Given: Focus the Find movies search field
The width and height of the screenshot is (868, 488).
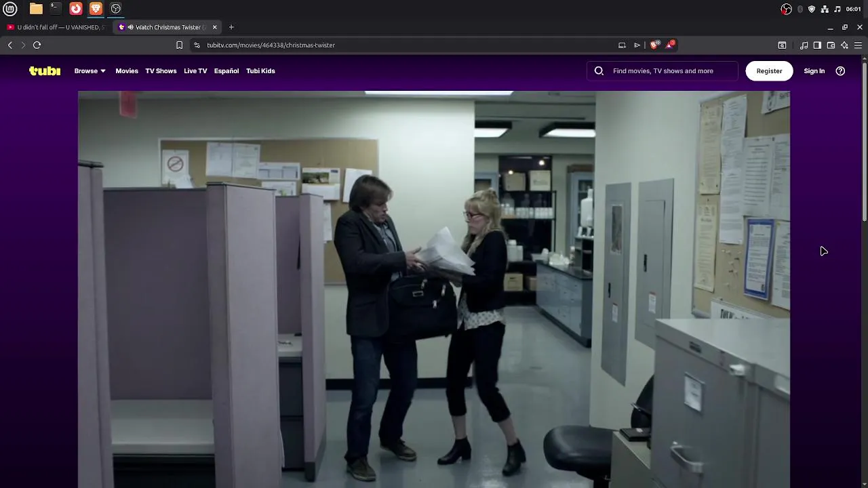Looking at the screenshot, I should 663,70.
